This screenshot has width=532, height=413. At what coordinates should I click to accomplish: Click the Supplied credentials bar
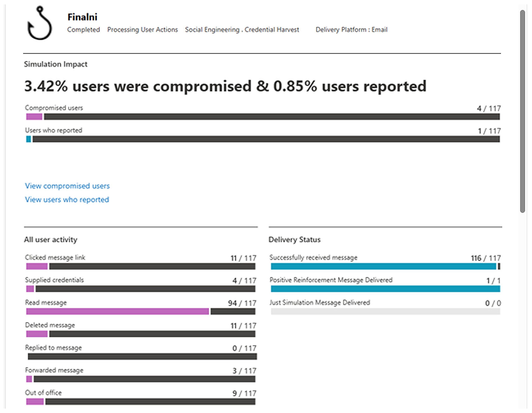[140, 289]
